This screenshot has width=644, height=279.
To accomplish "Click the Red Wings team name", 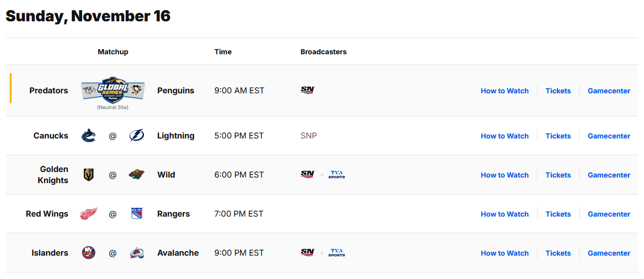I will (47, 214).
